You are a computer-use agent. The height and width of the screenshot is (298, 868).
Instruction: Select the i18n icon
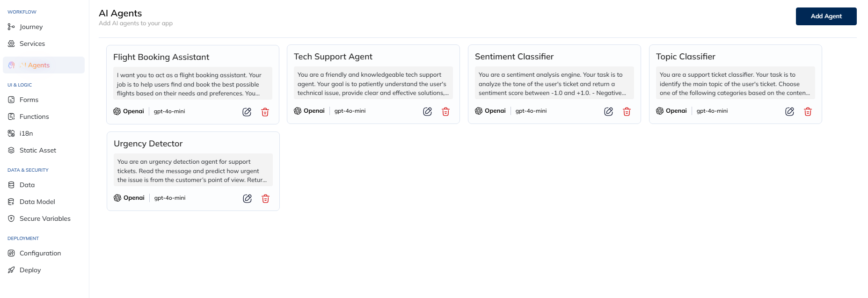11,133
